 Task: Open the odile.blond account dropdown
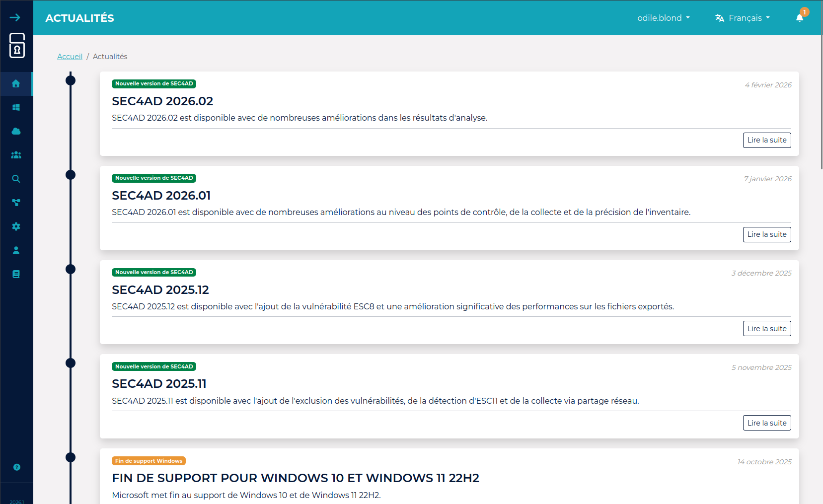pos(663,18)
